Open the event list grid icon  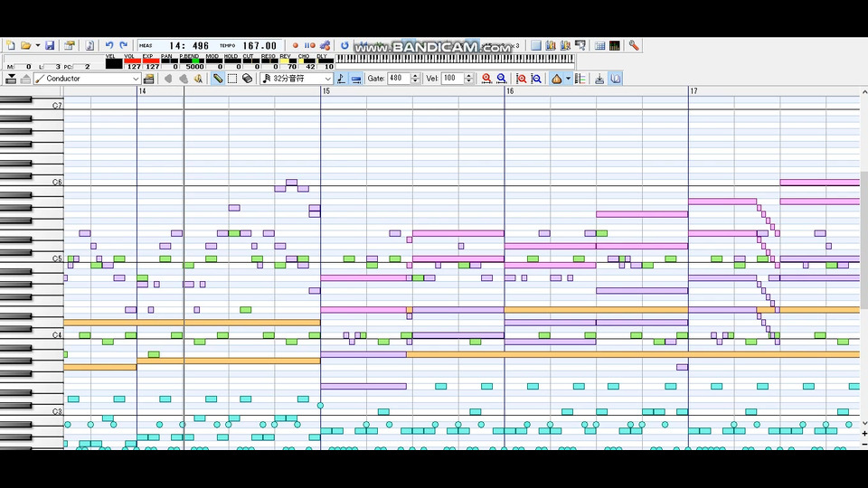point(599,45)
